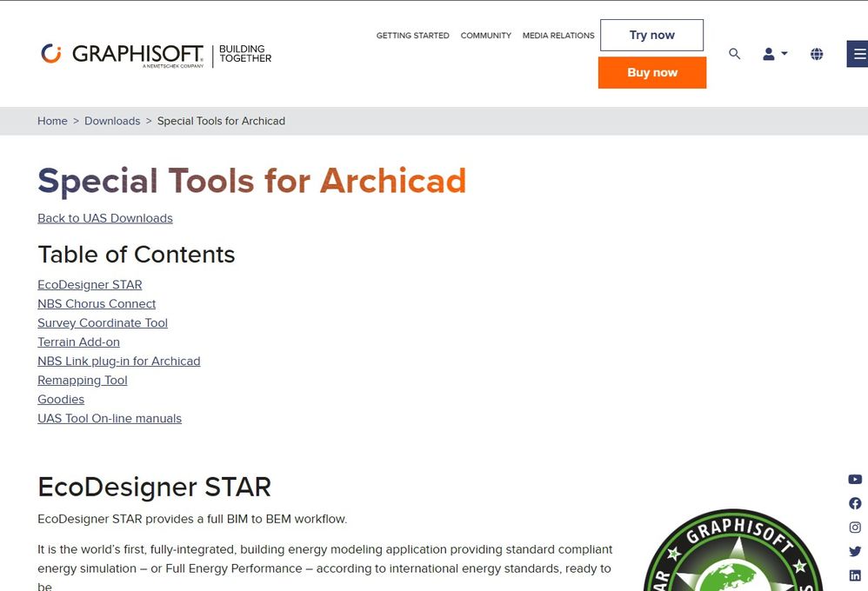The width and height of the screenshot is (868, 591).
Task: Open the YouTube social icon
Action: 855,479
